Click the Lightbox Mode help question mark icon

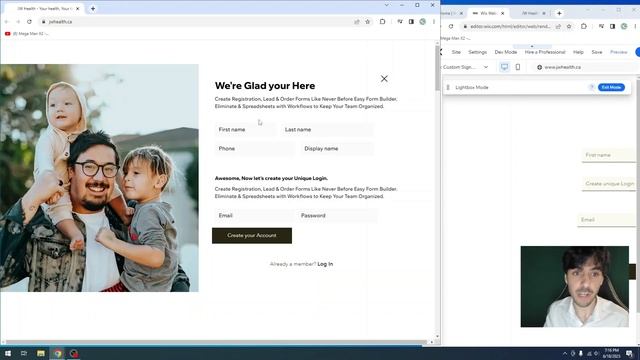pos(591,87)
